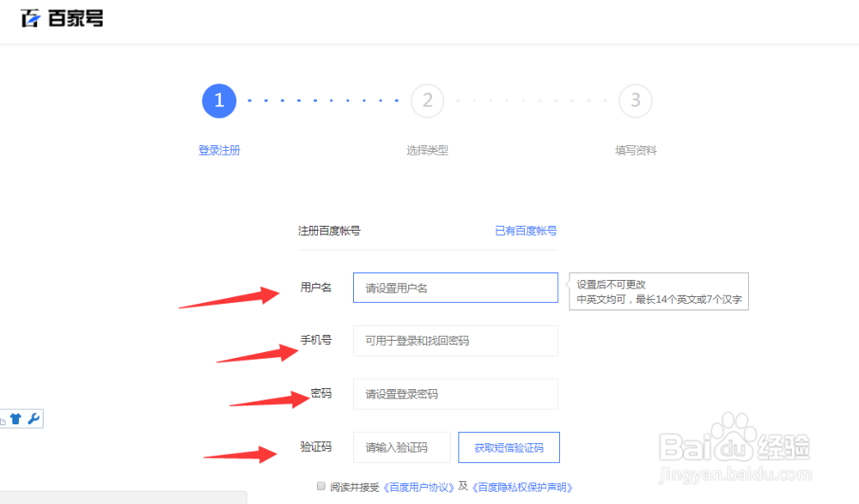Click the 设置后不可更改 tooltip text

[612, 284]
